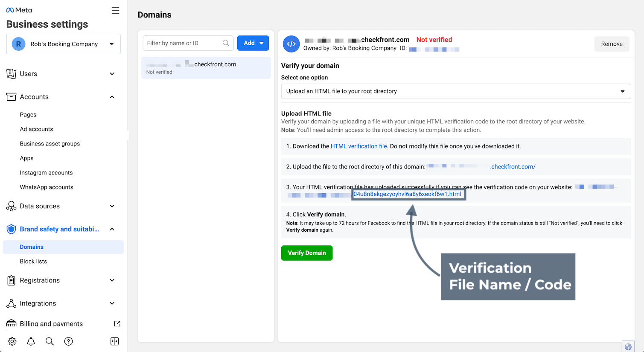Viewport: 644px width, 352px height.
Task: Open Billing external link icon
Action: coord(117,323)
